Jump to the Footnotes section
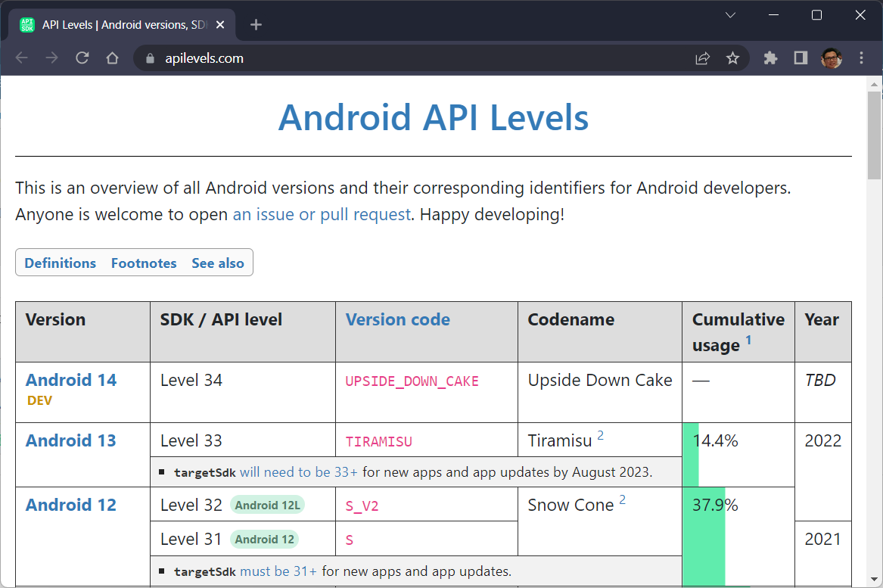Viewport: 883px width, 588px height. point(144,263)
